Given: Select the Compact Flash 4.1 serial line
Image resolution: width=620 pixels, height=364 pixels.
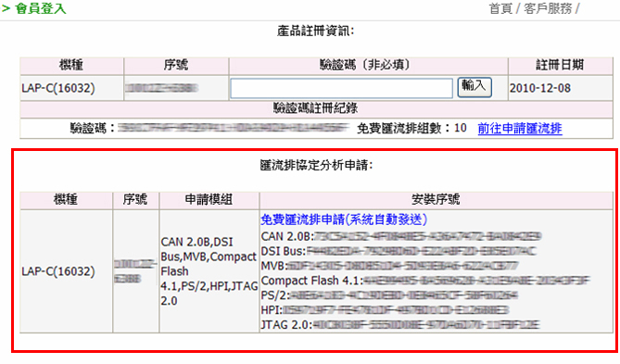Looking at the screenshot, I should [x=425, y=281].
